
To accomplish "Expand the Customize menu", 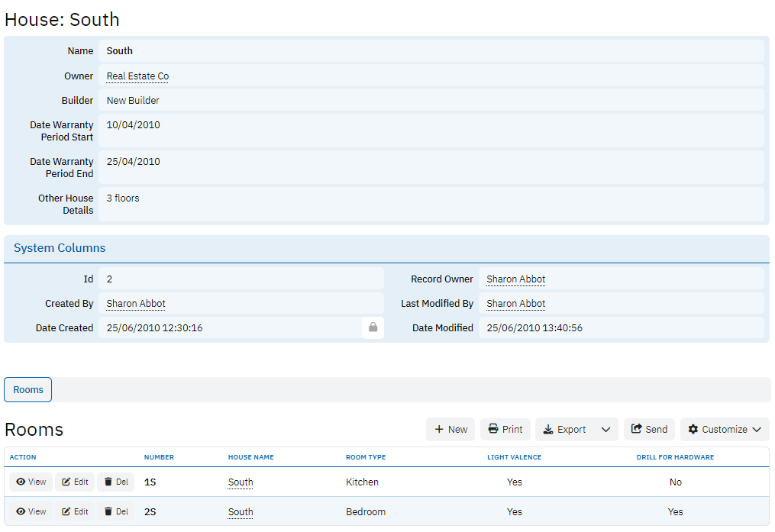I will (724, 429).
